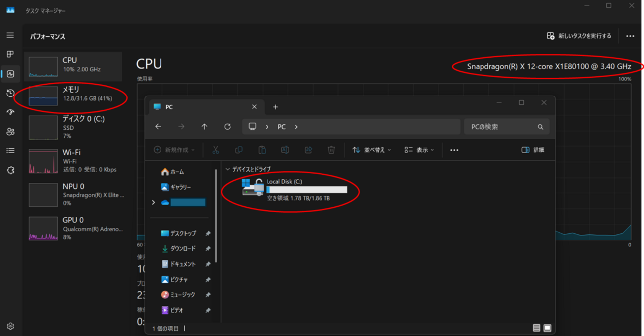The height and width of the screenshot is (336, 644).
Task: Open the Users icon in Task Manager sidebar
Action: coord(10,132)
